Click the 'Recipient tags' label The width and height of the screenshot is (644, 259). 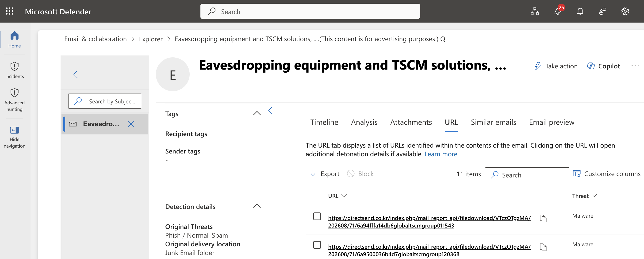pyautogui.click(x=186, y=134)
